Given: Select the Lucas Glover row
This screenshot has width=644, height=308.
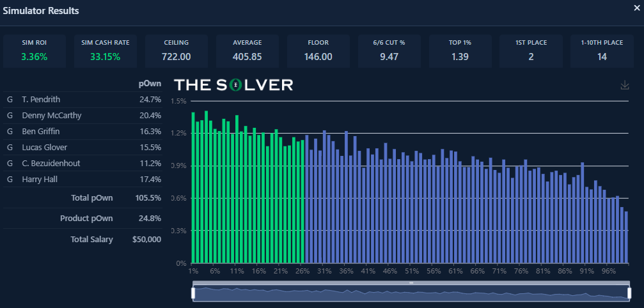Looking at the screenshot, I should coord(82,147).
